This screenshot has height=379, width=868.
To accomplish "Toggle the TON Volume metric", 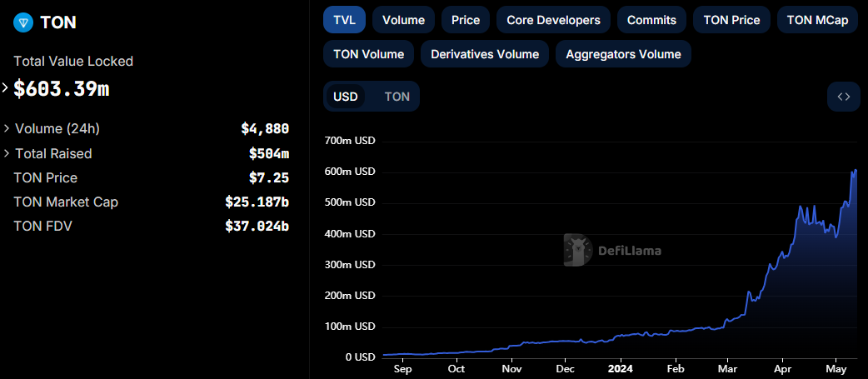I will [369, 54].
